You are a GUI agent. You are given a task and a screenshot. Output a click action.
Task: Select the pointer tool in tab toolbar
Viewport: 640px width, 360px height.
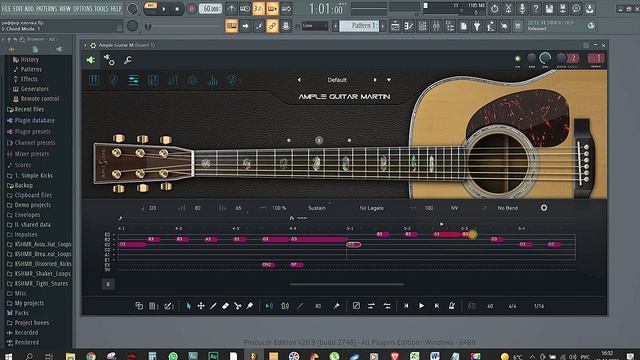(x=189, y=306)
